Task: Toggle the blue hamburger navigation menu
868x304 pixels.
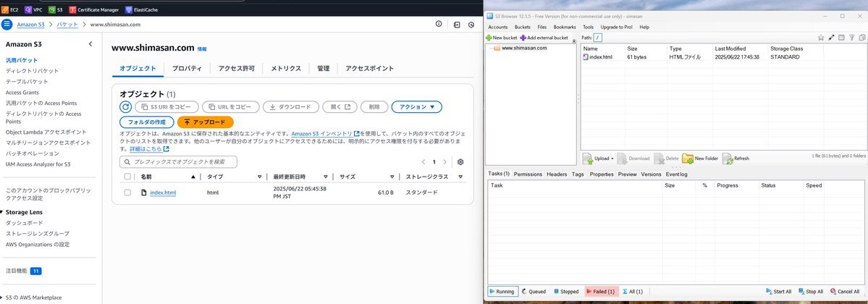Action: pyautogui.click(x=7, y=25)
